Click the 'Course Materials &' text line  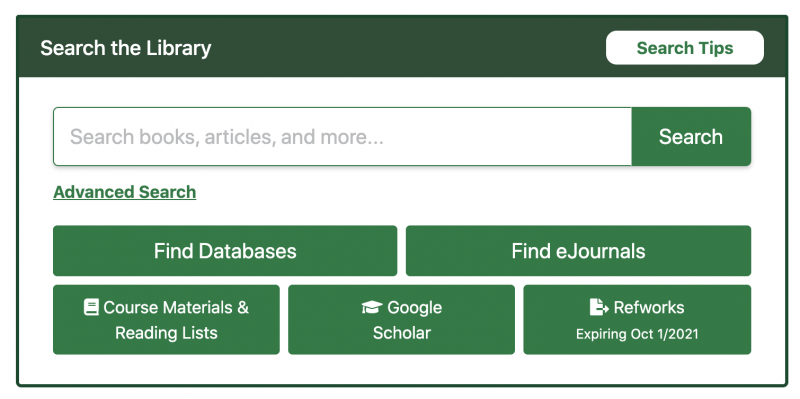pos(176,307)
